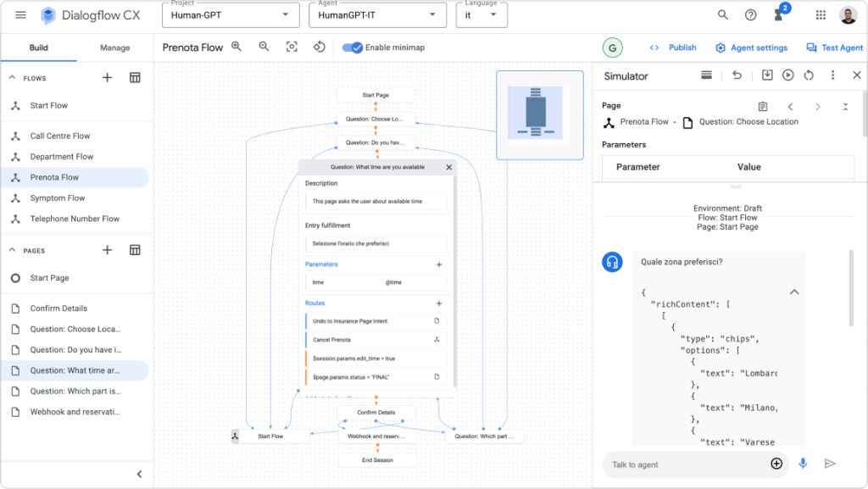Collapse the left sidebar panel

140,474
